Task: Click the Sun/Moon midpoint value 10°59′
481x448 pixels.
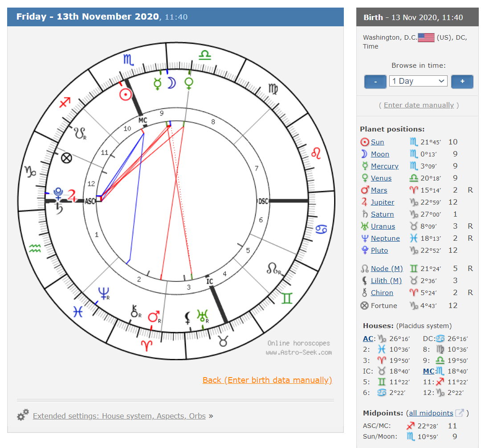Action: (x=427, y=437)
